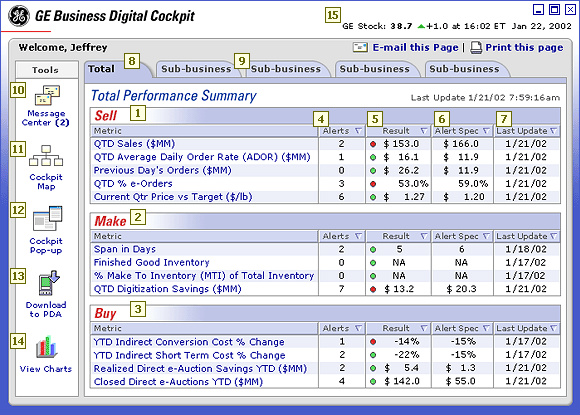
Task: Open Previous Day's Orders ($MM) metric
Action: 162,171
